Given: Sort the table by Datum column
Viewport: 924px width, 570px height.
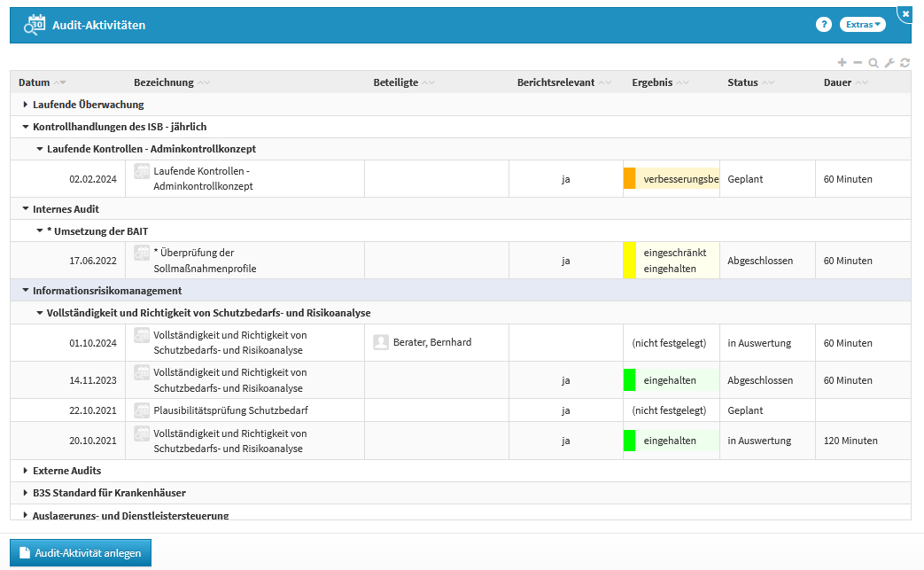Looking at the screenshot, I should 35,82.
